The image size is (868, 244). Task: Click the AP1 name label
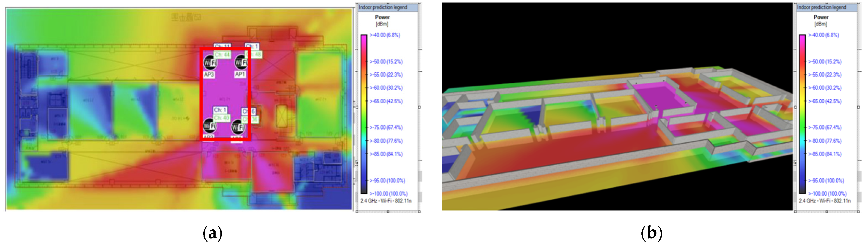(x=240, y=74)
